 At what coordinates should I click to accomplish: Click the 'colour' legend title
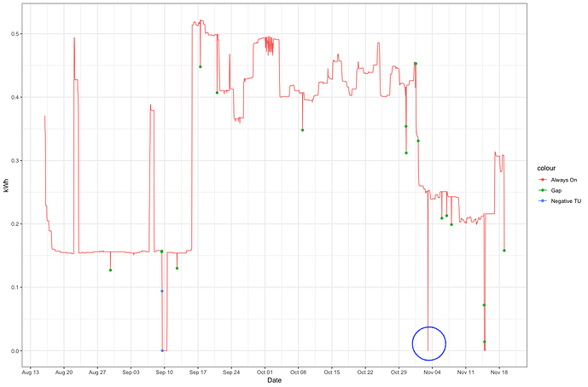tap(546, 168)
